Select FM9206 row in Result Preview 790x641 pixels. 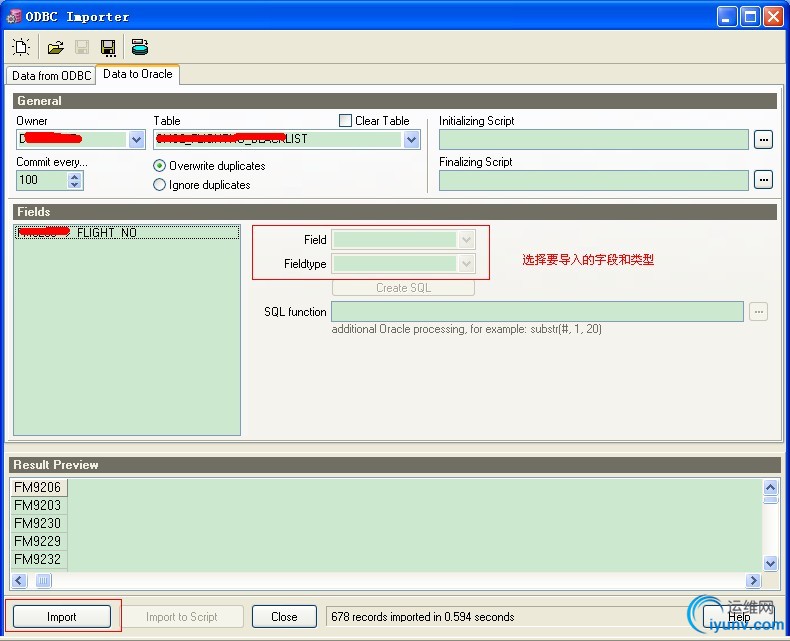[38, 487]
